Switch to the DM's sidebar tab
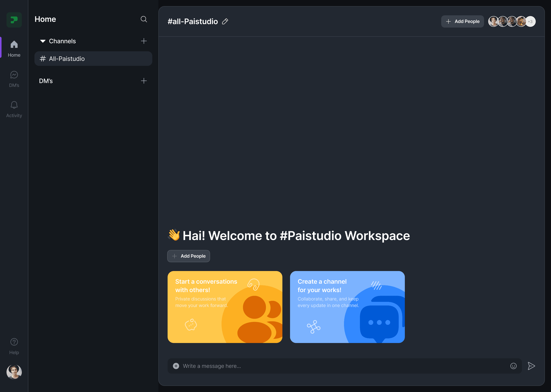The height and width of the screenshot is (392, 551). click(14, 79)
